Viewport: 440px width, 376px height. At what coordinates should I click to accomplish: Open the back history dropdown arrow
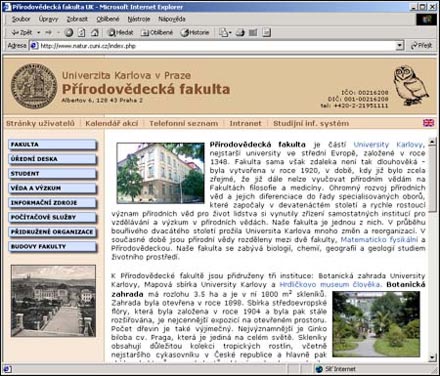[38, 33]
